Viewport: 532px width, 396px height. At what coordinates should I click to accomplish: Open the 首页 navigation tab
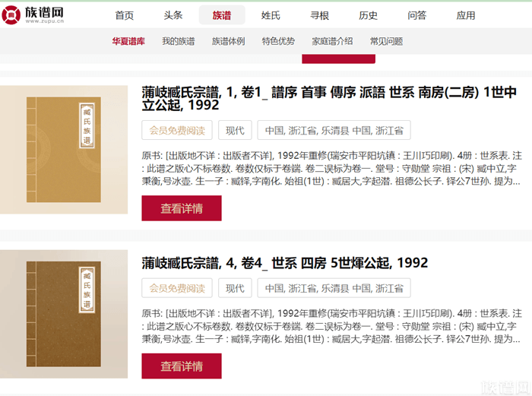[x=124, y=15]
